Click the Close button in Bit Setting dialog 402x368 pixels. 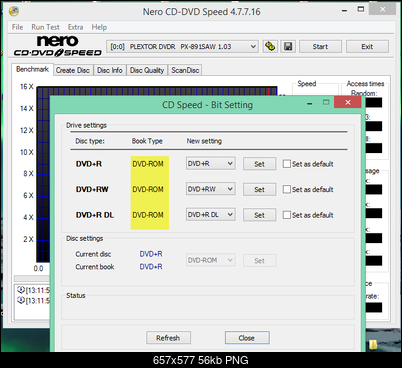247,338
